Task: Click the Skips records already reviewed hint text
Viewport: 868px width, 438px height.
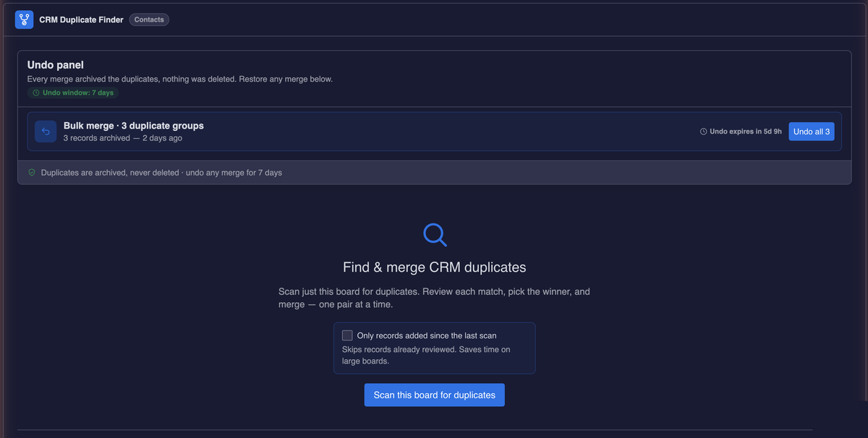Action: (426, 355)
